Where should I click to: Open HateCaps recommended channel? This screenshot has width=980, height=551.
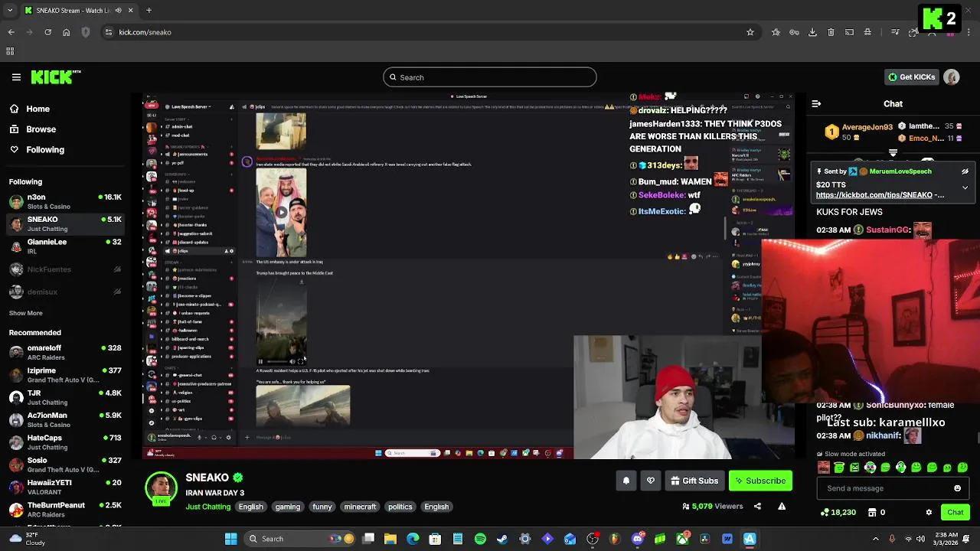pyautogui.click(x=65, y=442)
